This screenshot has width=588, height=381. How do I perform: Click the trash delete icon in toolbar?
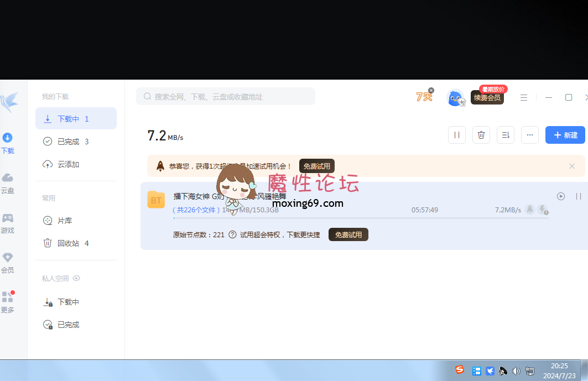pos(481,135)
